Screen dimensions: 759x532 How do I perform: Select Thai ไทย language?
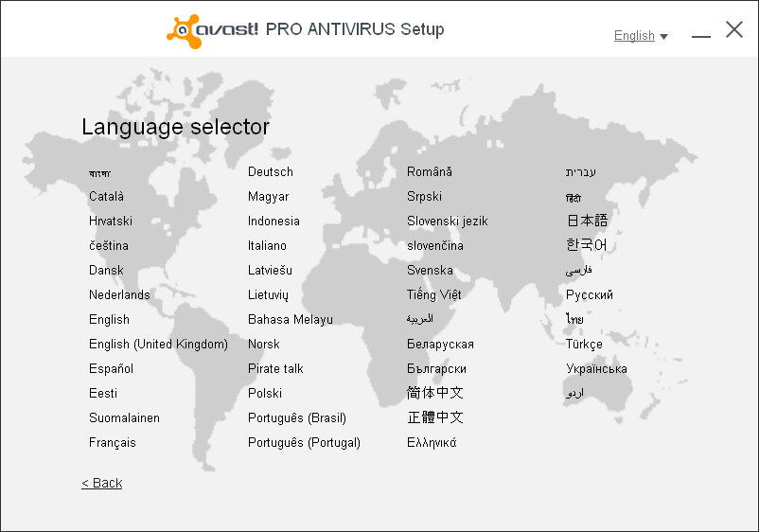point(574,319)
